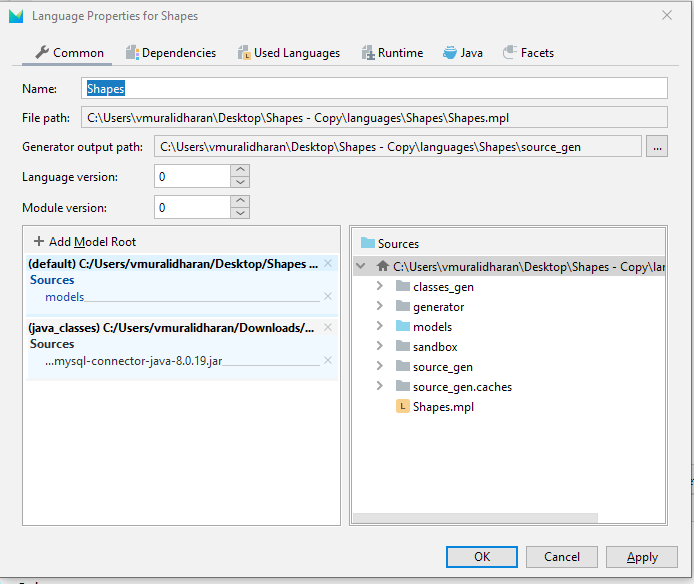Image resolution: width=694 pixels, height=584 pixels.
Task: Open the Facets tab
Action: coord(528,53)
